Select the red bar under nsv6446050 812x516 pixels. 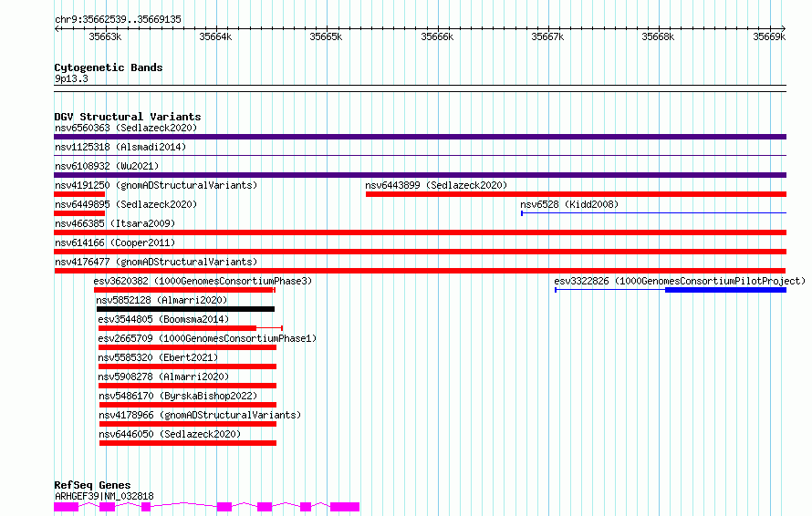pos(188,443)
